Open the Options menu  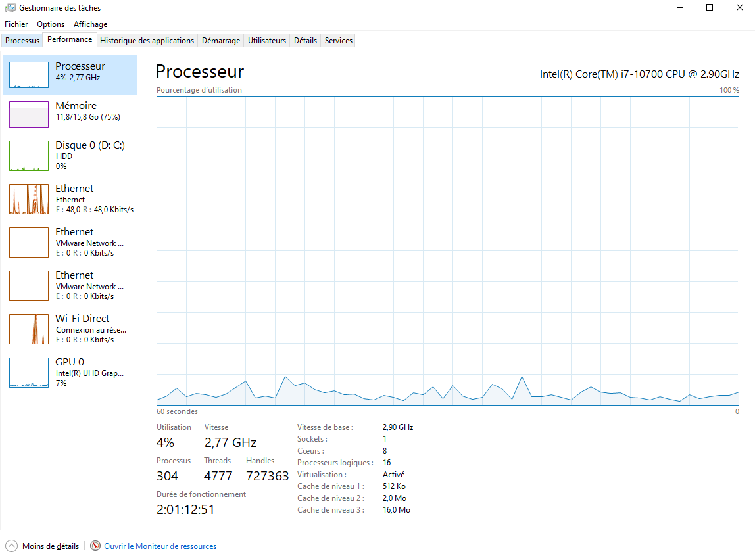click(51, 24)
